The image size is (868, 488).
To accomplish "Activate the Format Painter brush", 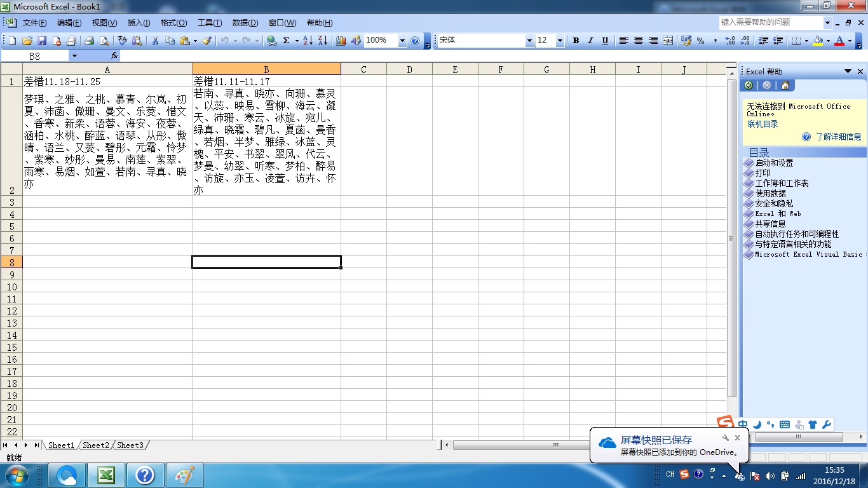I will tap(207, 41).
